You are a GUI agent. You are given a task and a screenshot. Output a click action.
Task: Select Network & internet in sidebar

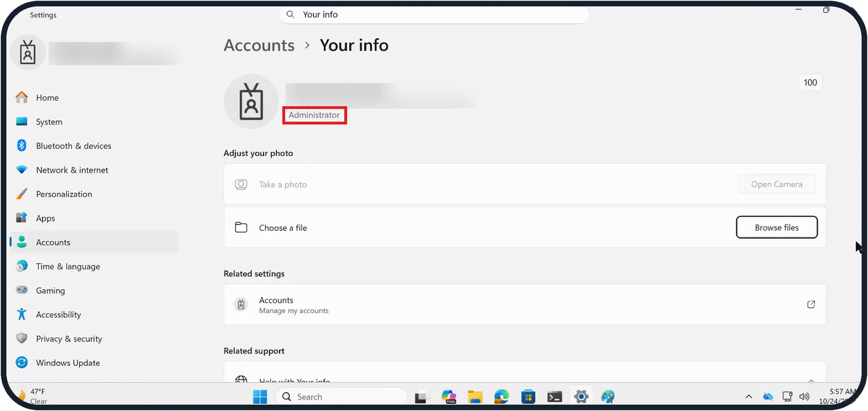click(x=94, y=170)
